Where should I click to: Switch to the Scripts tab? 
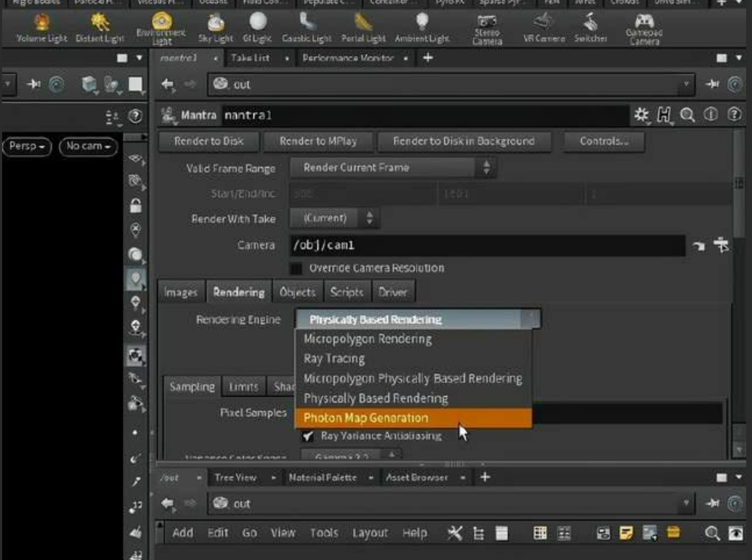click(x=347, y=292)
